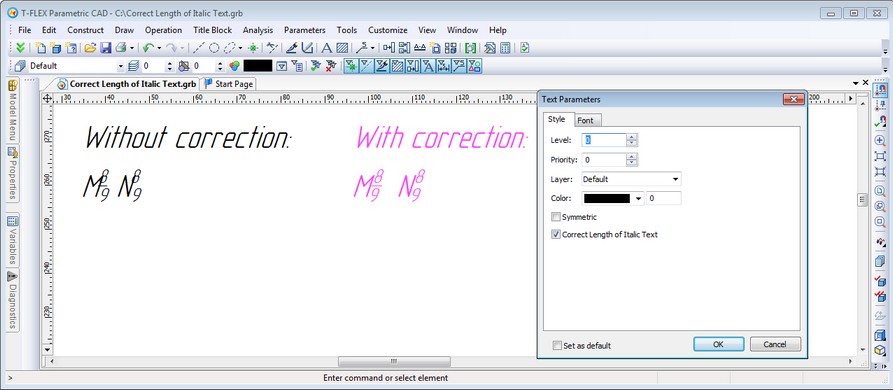Viewport: 893px width, 390px height.
Task: Click the Undo arrow icon
Action: [148, 48]
